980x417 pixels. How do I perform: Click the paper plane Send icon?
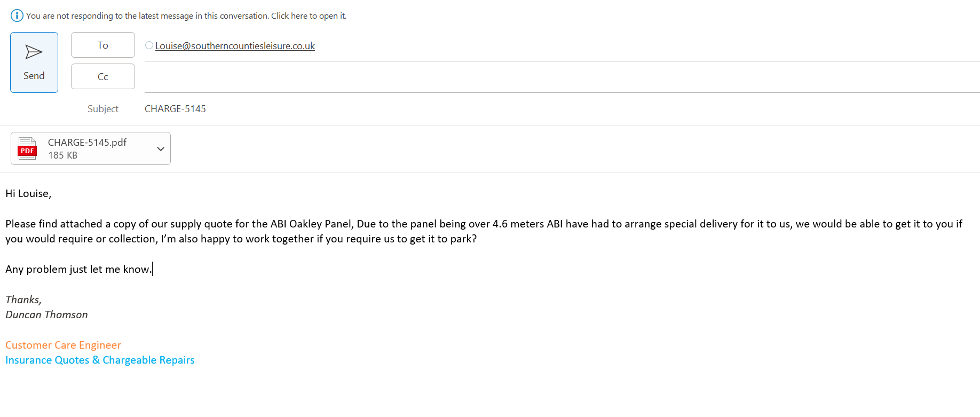[34, 52]
